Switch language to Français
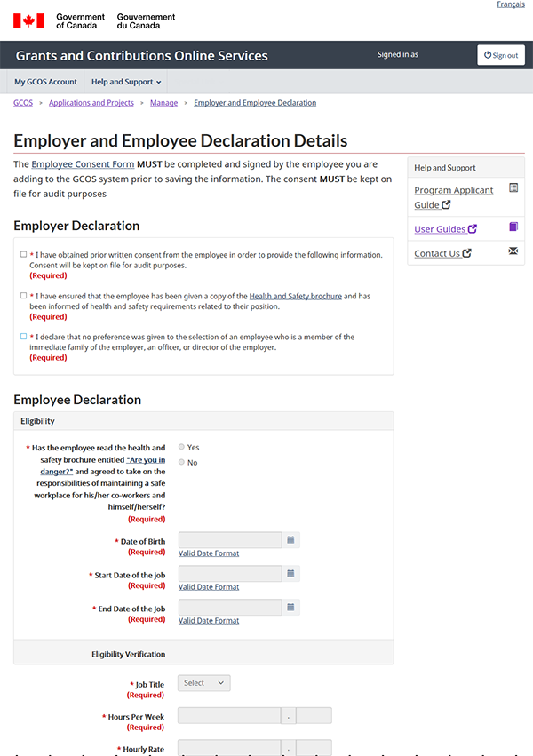 coord(510,5)
